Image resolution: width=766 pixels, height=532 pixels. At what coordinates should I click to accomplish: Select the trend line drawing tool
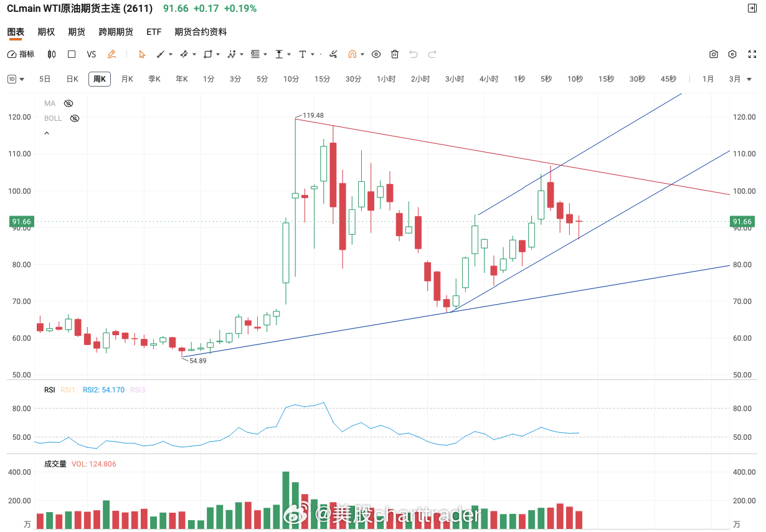[161, 54]
